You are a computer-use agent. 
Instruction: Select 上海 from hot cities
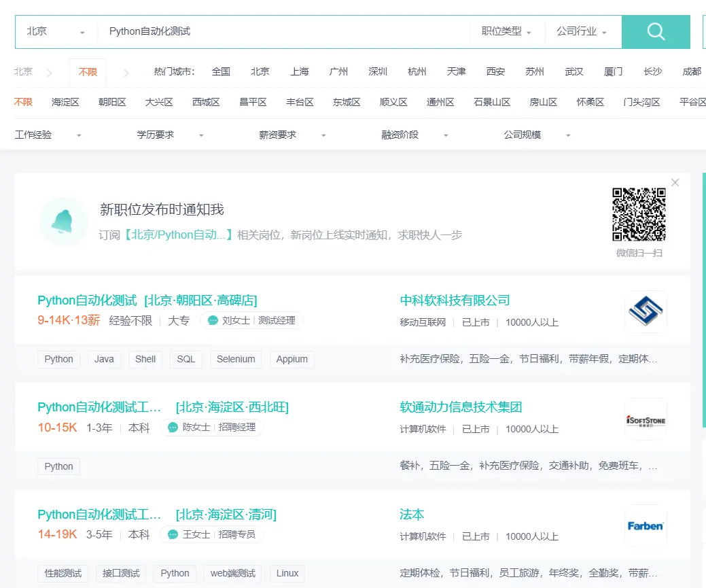click(x=300, y=71)
